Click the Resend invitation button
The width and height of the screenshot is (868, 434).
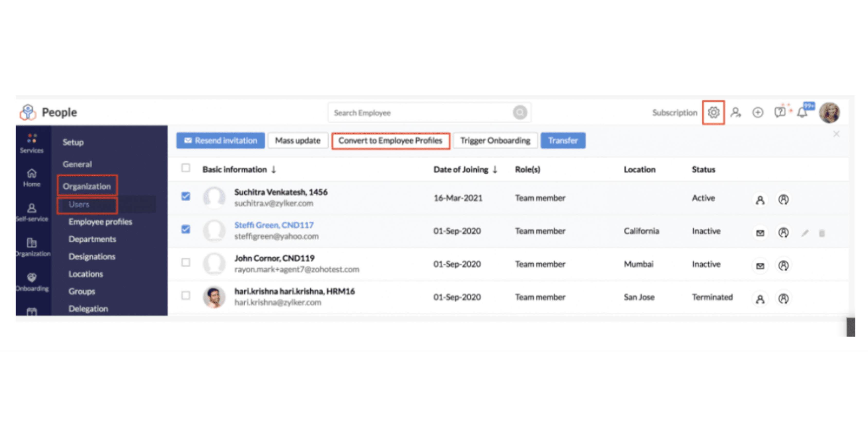[220, 141]
